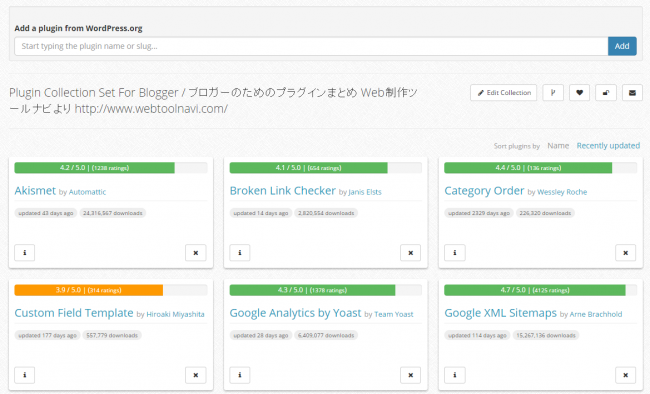Open the Broken Link Checker title
This screenshot has height=394, width=650.
pos(282,190)
